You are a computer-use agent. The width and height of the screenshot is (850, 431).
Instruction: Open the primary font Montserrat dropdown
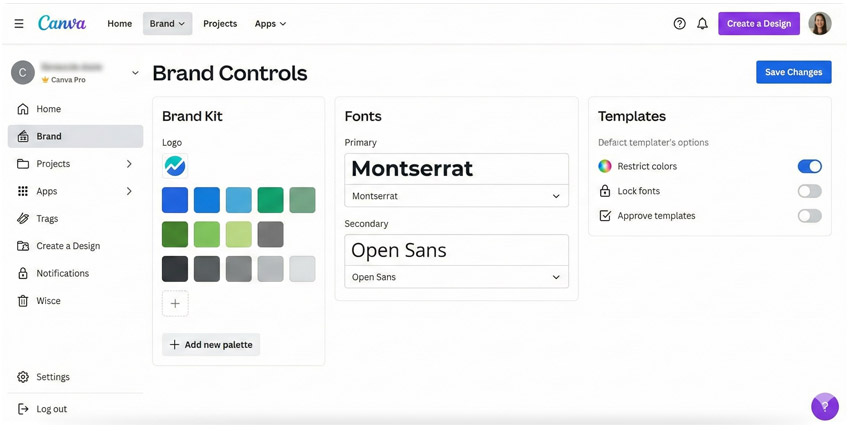pos(456,196)
